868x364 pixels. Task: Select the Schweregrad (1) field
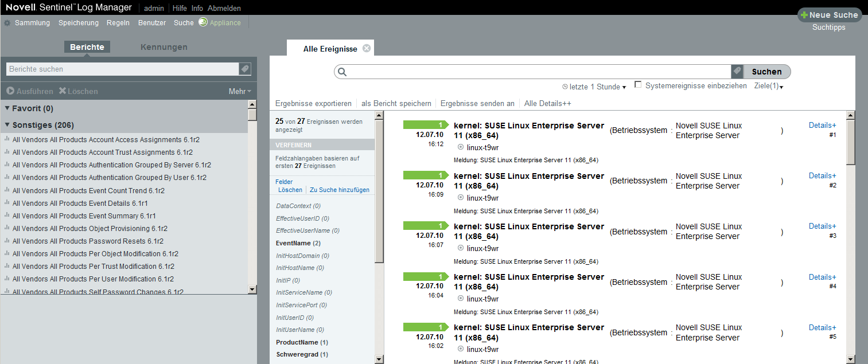pos(302,354)
